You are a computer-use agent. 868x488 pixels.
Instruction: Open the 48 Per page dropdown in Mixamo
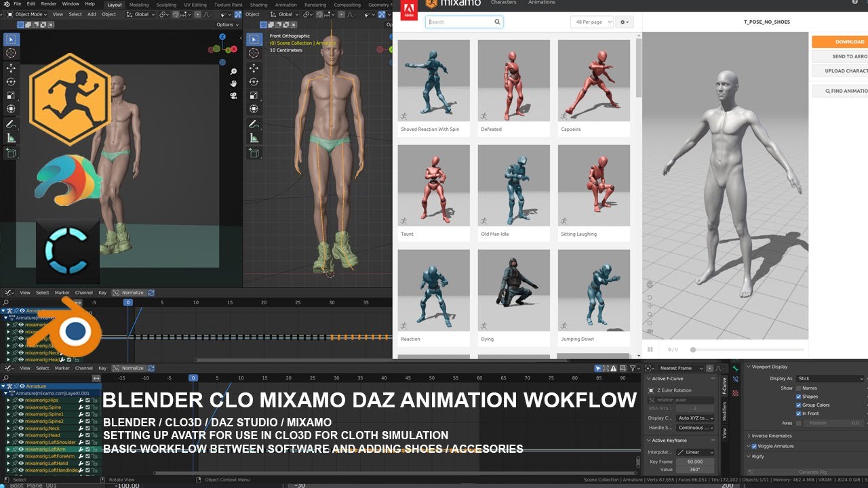click(x=591, y=22)
